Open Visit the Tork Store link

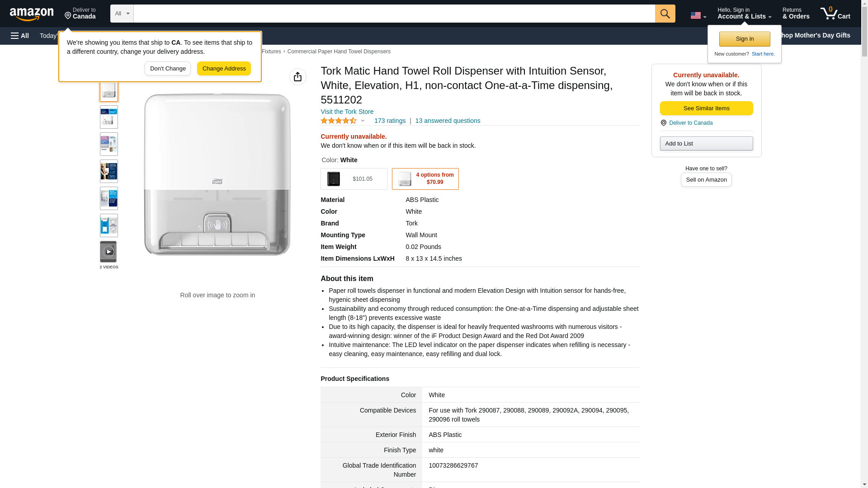pyautogui.click(x=347, y=112)
